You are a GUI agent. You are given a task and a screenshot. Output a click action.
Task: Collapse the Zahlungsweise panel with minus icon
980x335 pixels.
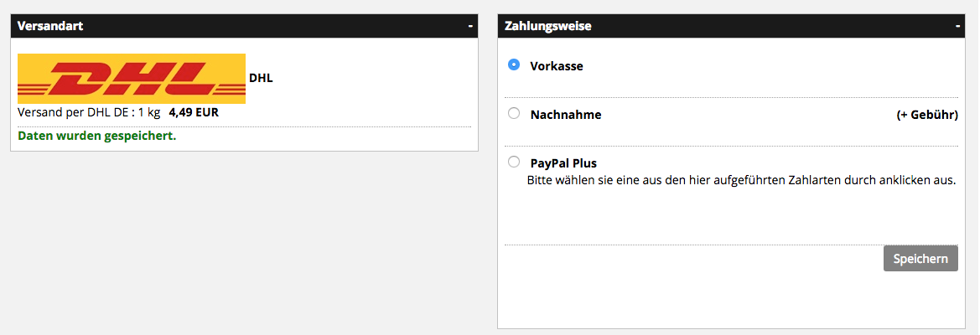click(x=957, y=26)
